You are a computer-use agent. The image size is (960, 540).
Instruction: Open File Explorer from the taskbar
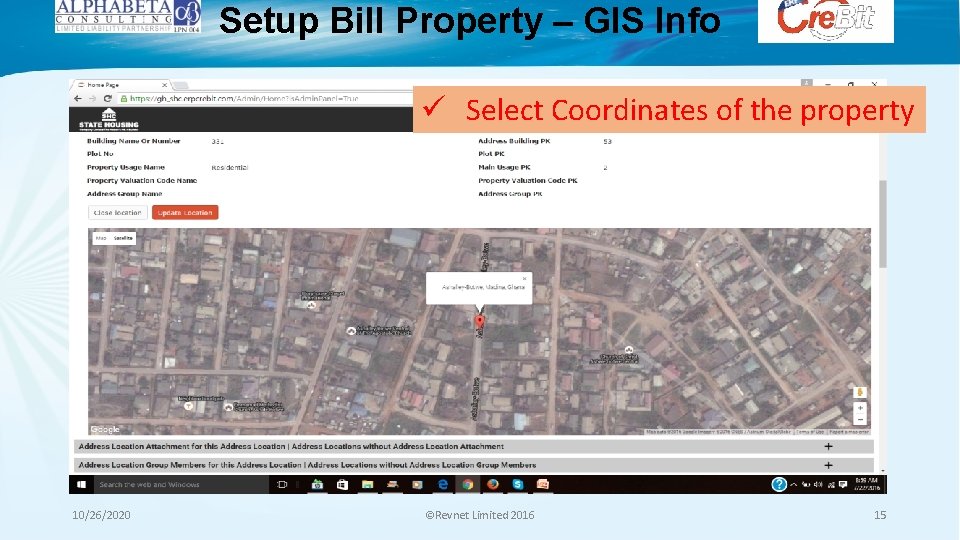coord(367,484)
